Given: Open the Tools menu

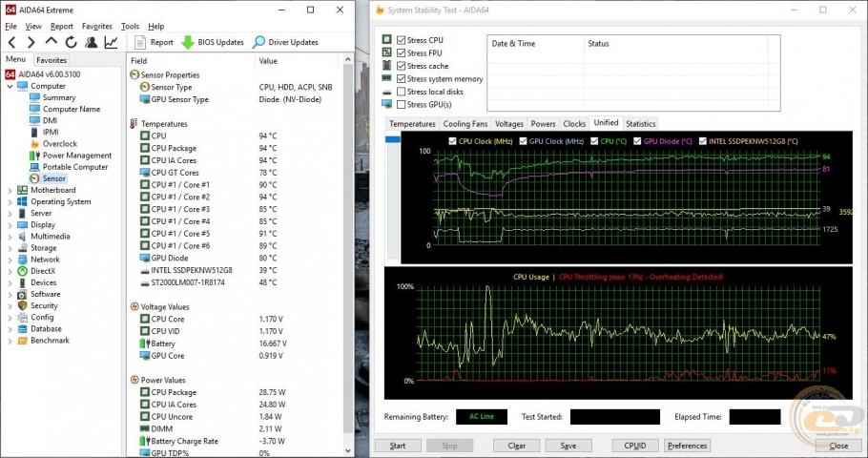Looking at the screenshot, I should point(130,26).
